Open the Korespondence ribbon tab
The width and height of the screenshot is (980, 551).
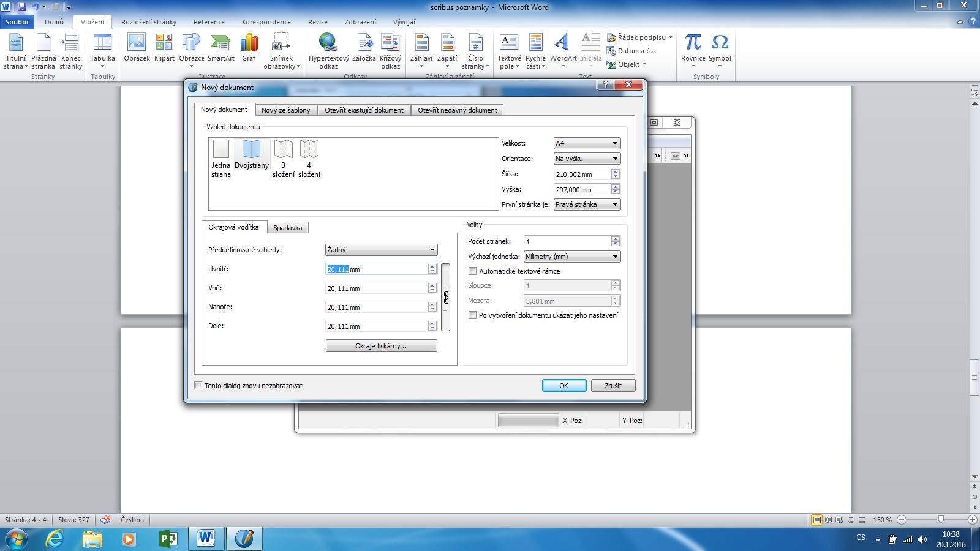(x=266, y=22)
